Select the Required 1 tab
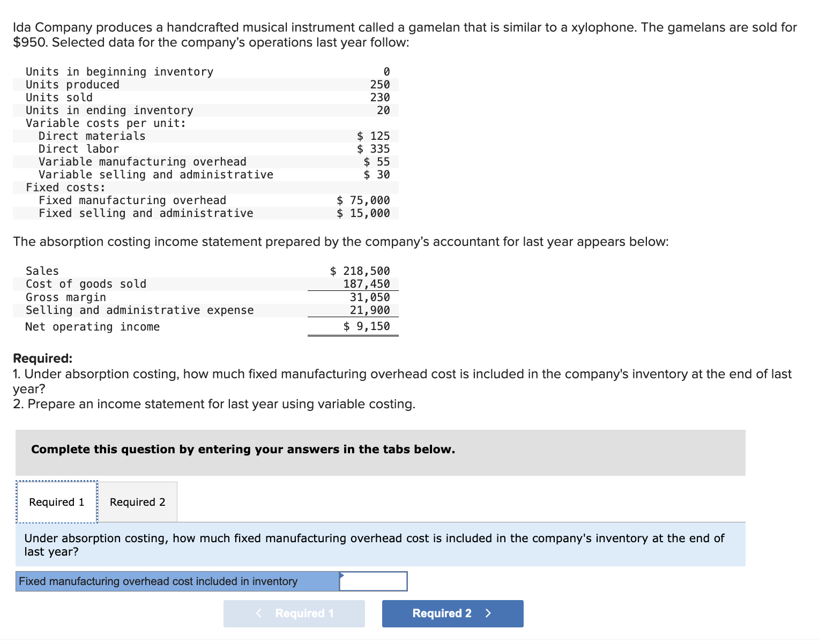This screenshot has height=644, width=819. (56, 501)
